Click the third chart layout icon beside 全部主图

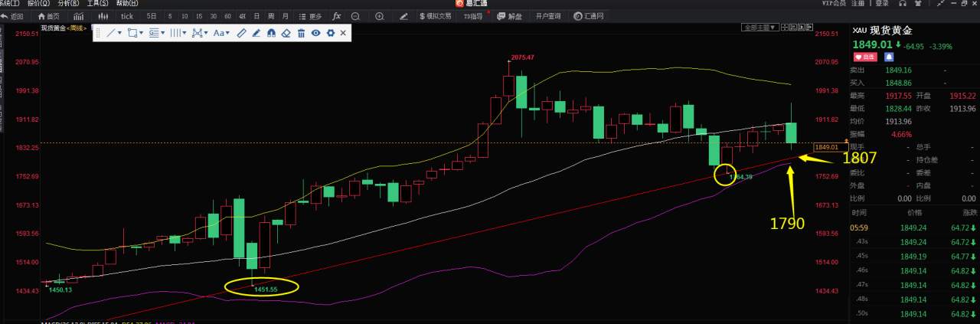pos(802,28)
